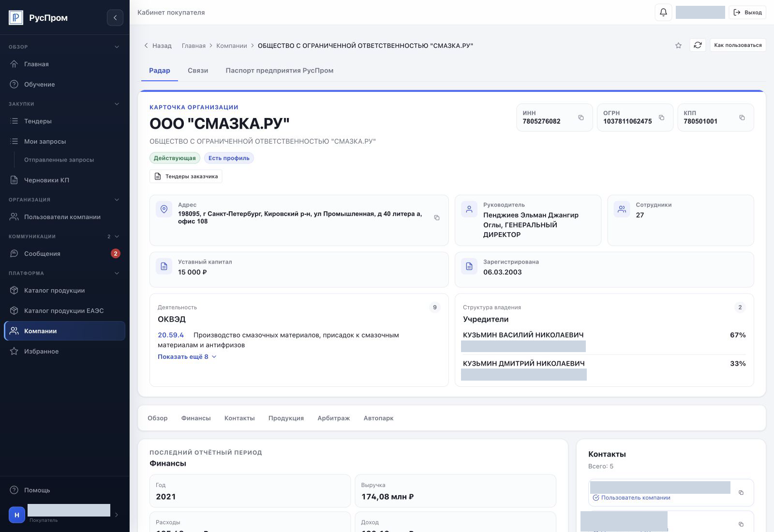Click the person icon in Руководитель card
Viewport: 774px width, 532px height.
coord(469,209)
